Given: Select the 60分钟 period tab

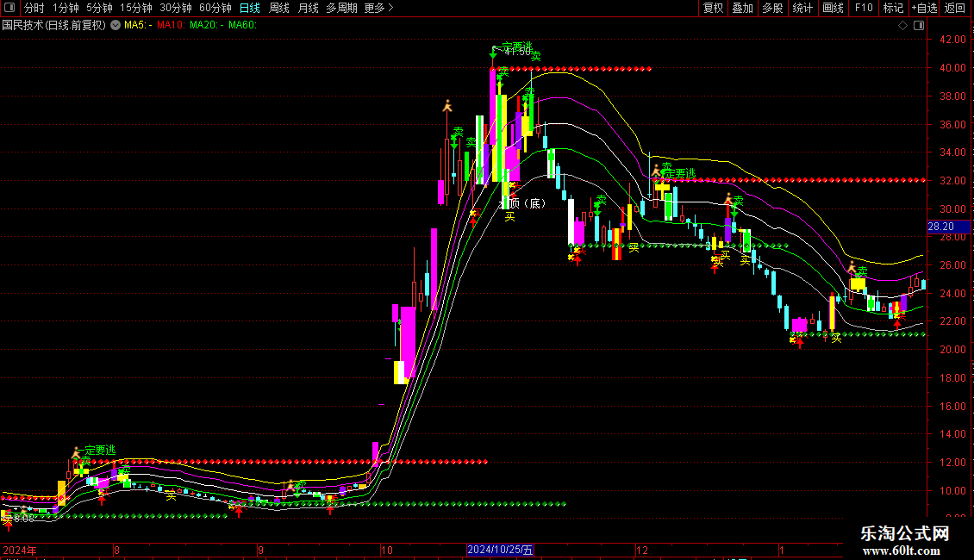Looking at the screenshot, I should (215, 8).
